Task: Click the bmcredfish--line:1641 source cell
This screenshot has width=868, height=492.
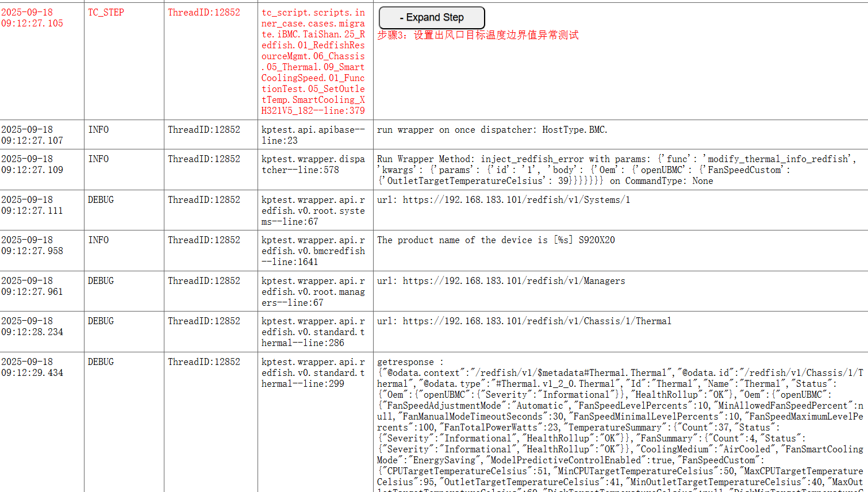Action: coord(313,251)
